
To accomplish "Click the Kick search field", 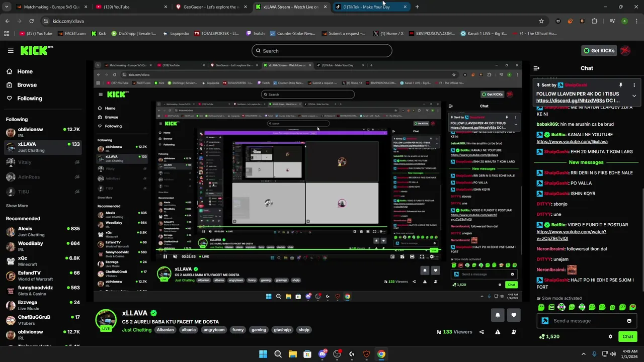I will (x=322, y=50).
